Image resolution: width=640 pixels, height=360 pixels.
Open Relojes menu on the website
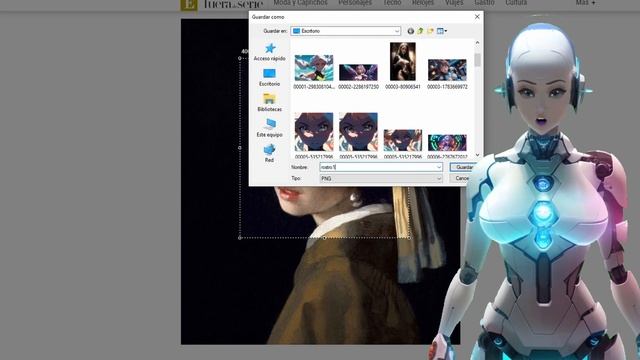pyautogui.click(x=423, y=2)
